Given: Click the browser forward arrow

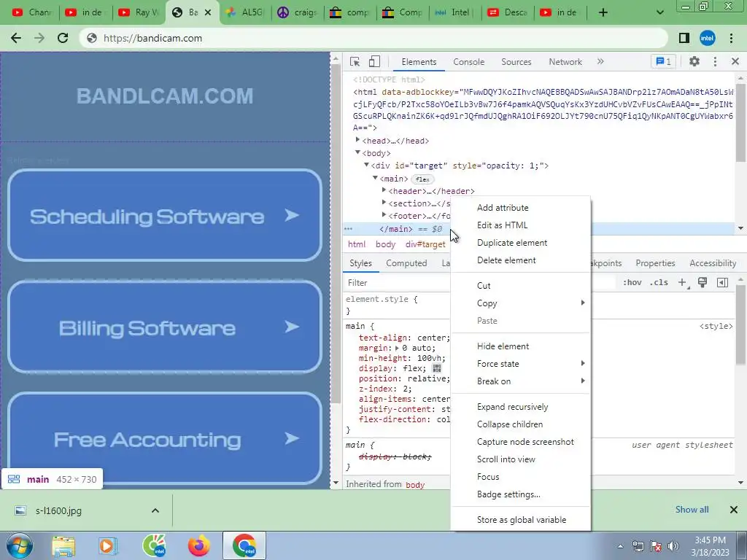Looking at the screenshot, I should [39, 38].
